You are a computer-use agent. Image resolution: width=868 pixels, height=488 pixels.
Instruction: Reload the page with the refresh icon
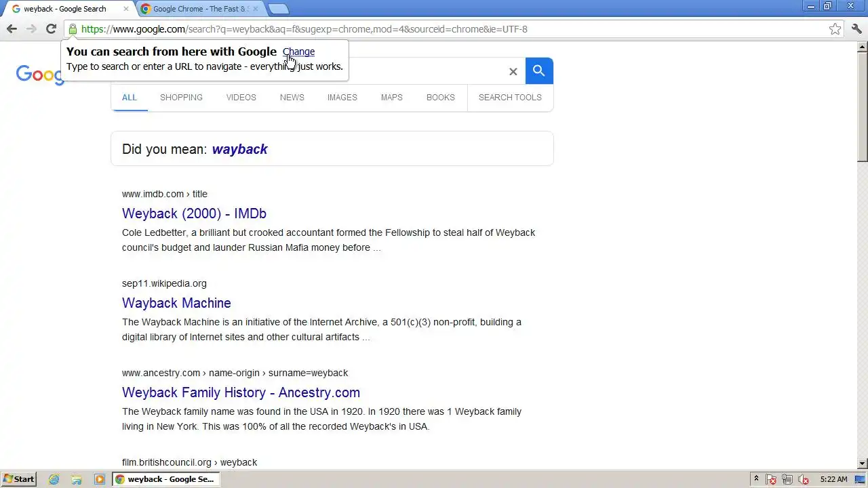point(51,28)
